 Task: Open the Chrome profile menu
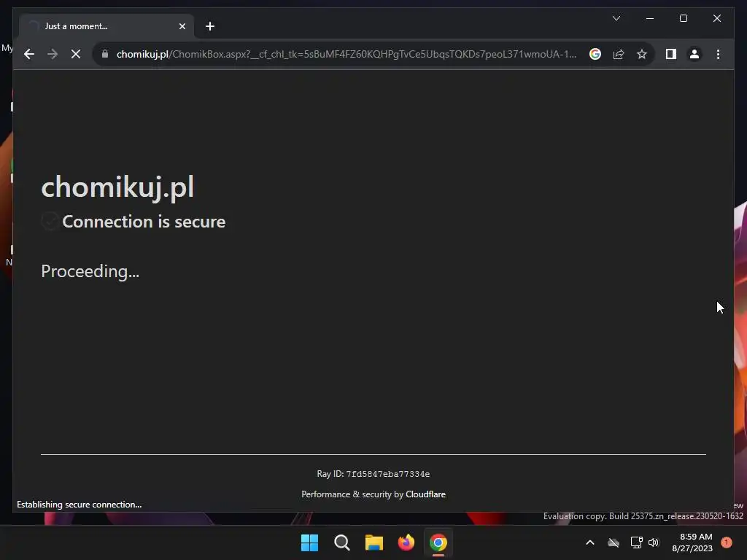click(694, 54)
